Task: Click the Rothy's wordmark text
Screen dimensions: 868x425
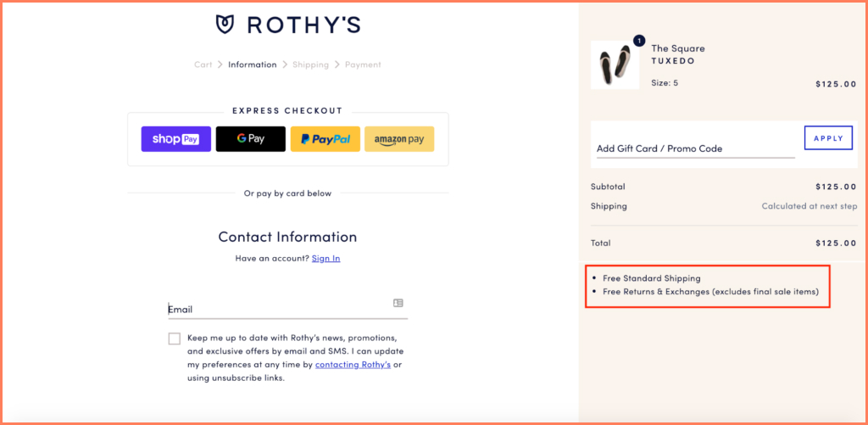Action: coord(303,25)
